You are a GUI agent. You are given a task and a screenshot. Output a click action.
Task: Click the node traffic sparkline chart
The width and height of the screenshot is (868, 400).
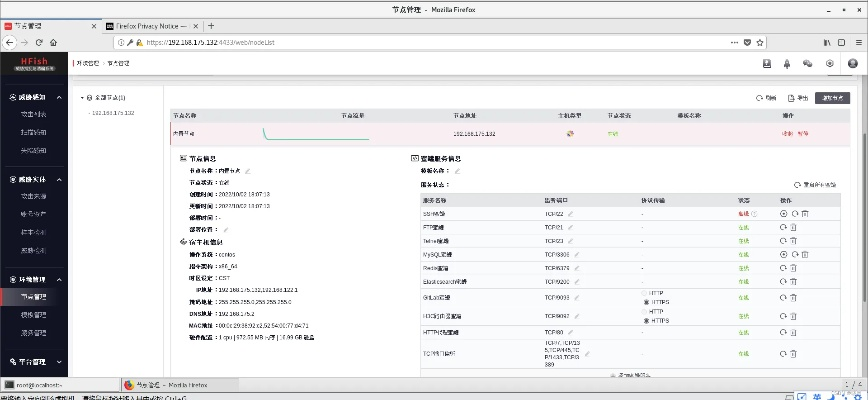tap(316, 134)
